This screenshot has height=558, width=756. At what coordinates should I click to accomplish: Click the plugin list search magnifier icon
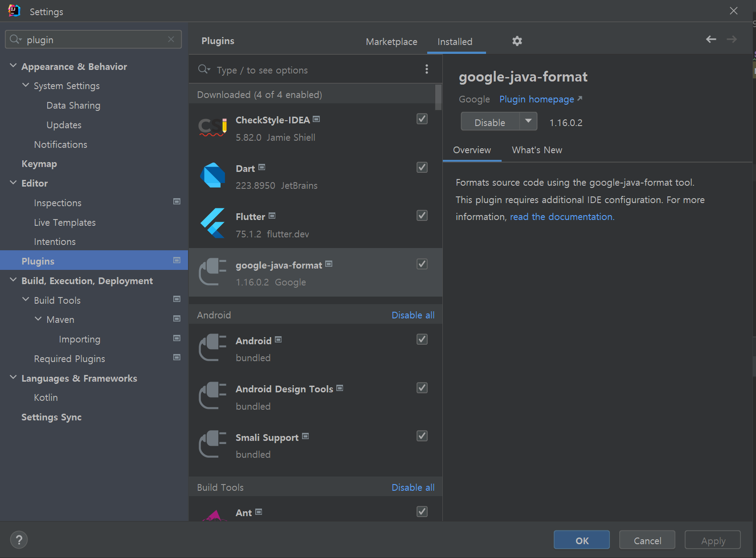[204, 69]
